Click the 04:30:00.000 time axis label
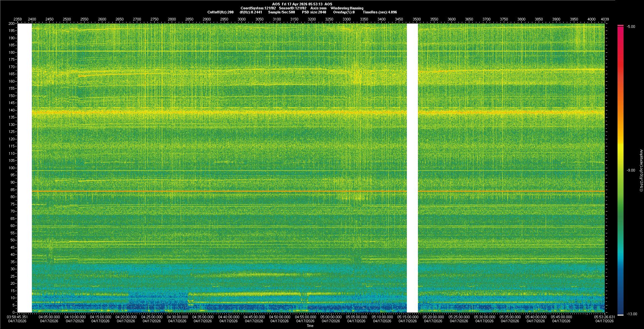Viewport: 644px width, 329px height. [177, 317]
